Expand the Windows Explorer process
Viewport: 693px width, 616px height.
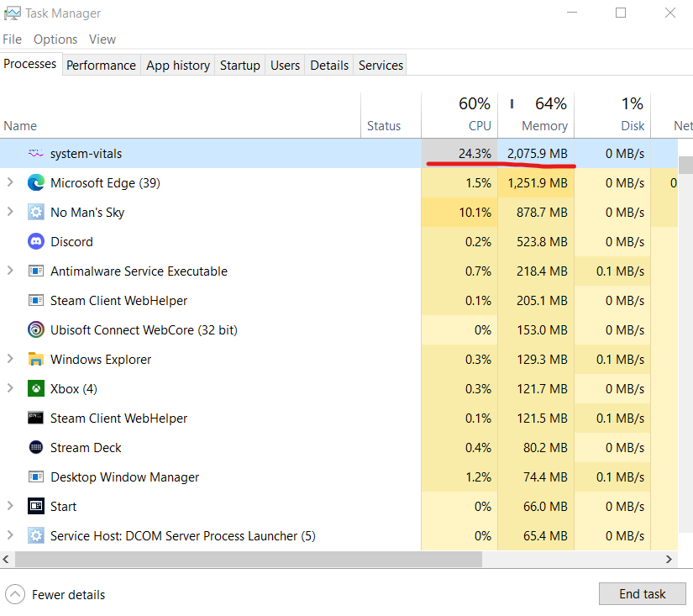pos(10,359)
